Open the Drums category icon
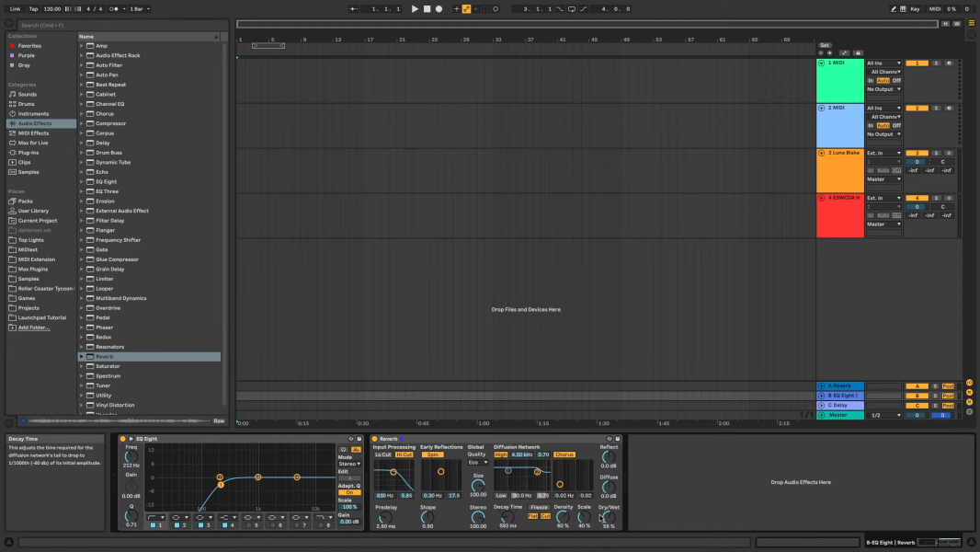 click(12, 104)
